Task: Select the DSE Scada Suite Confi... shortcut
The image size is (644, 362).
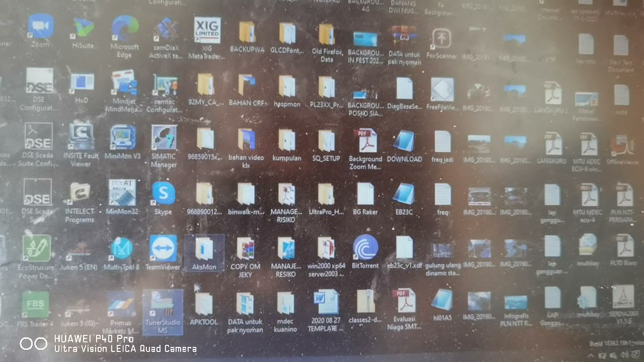Action: [38, 145]
